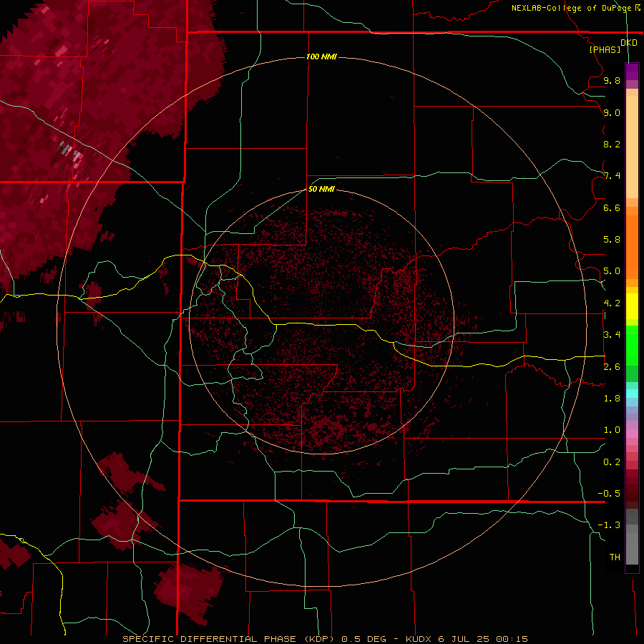This screenshot has height=644, width=644.
Task: Click the KUDX station identifier
Action: point(418,639)
